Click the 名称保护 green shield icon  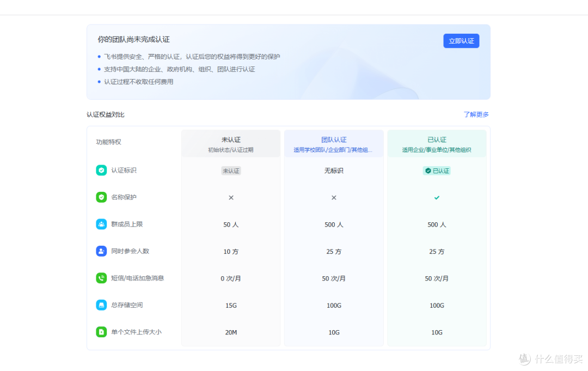point(101,197)
